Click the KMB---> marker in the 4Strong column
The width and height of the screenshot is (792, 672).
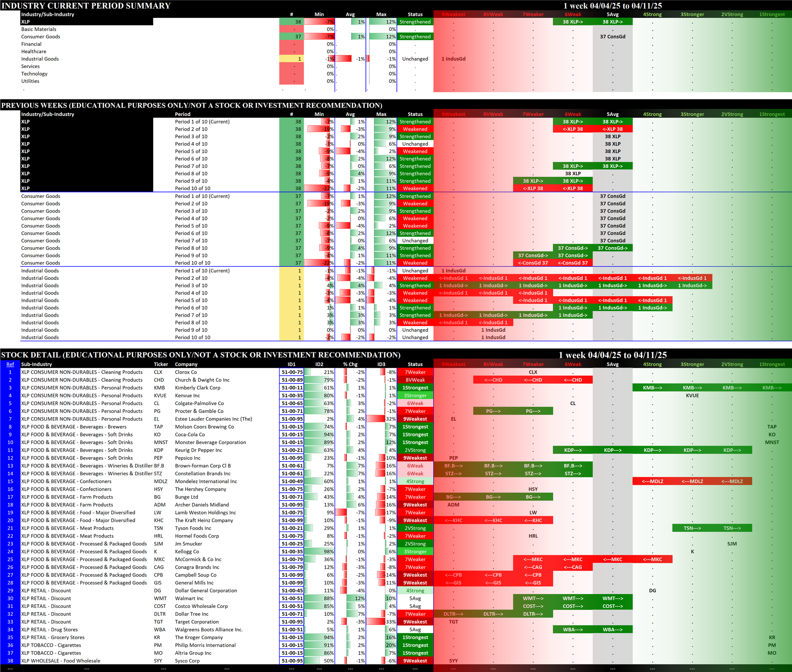(652, 388)
